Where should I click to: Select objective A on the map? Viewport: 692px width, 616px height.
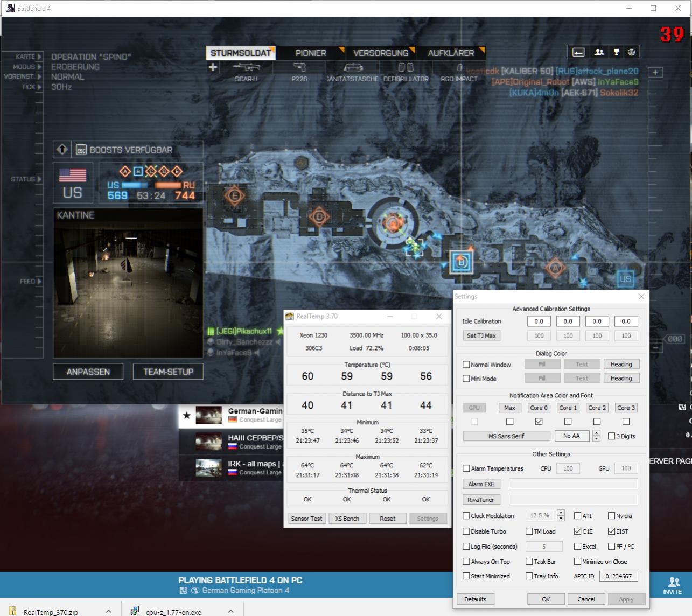pos(555,268)
